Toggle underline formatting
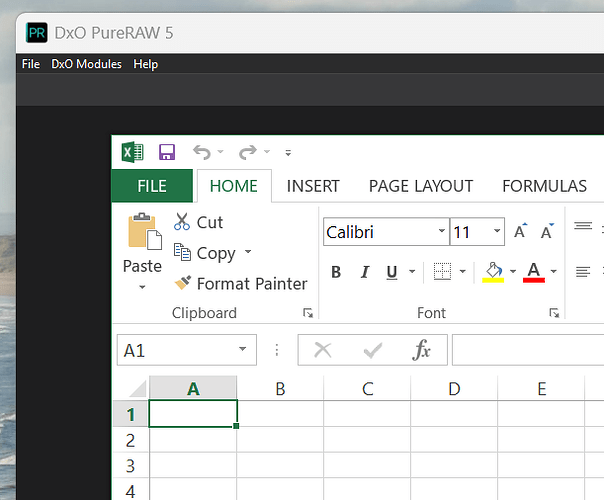 pos(392,272)
